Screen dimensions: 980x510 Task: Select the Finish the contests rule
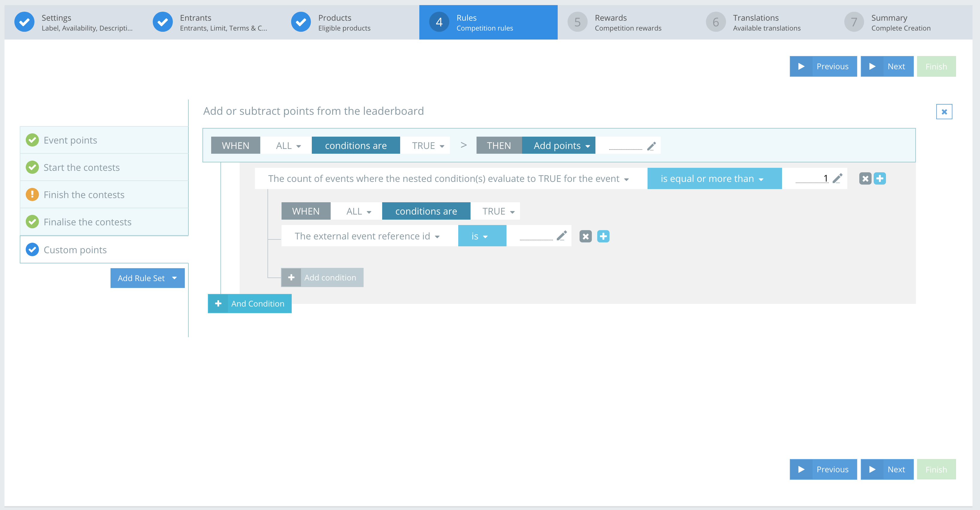84,194
